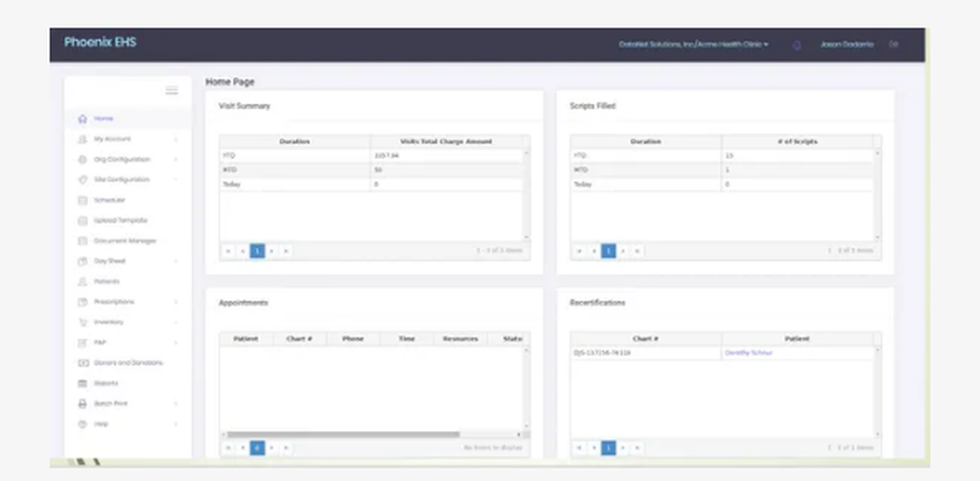Go to previous page in Appointments pager
The image size is (980, 481).
point(242,448)
